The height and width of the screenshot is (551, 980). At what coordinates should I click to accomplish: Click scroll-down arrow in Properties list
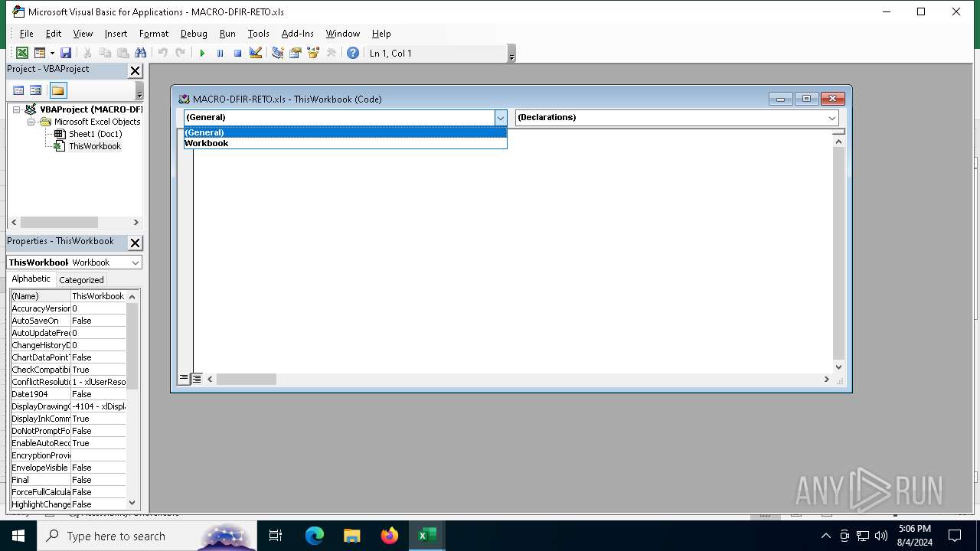132,503
